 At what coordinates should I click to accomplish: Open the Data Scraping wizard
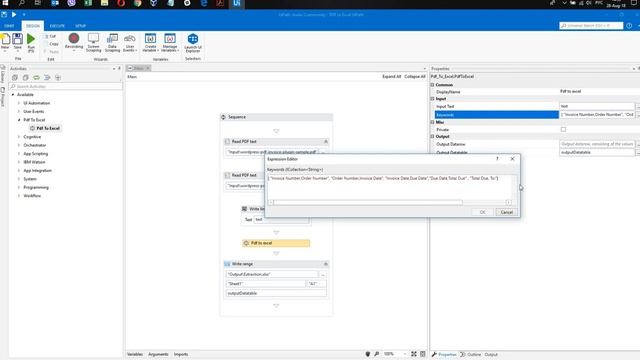pyautogui.click(x=112, y=38)
